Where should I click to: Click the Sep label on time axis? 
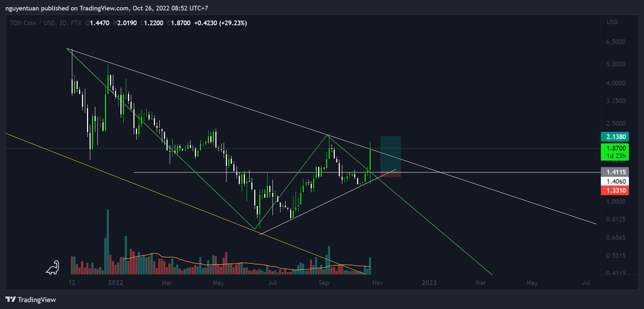click(x=324, y=283)
